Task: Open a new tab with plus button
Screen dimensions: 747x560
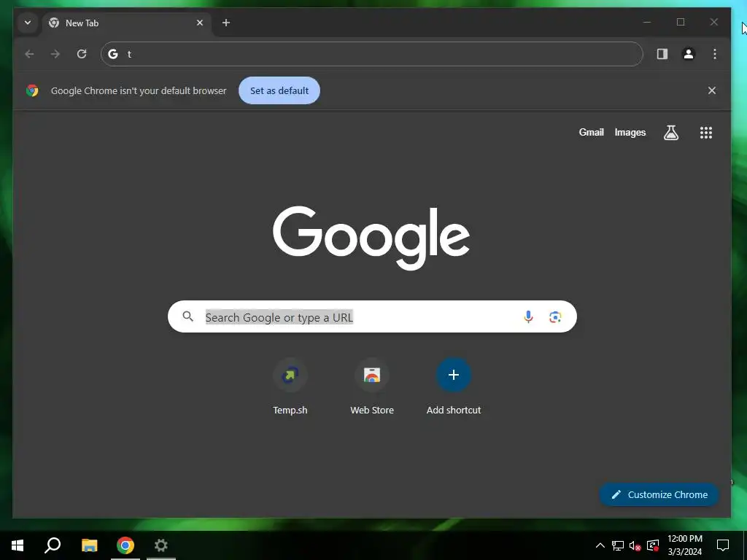Action: (x=226, y=23)
